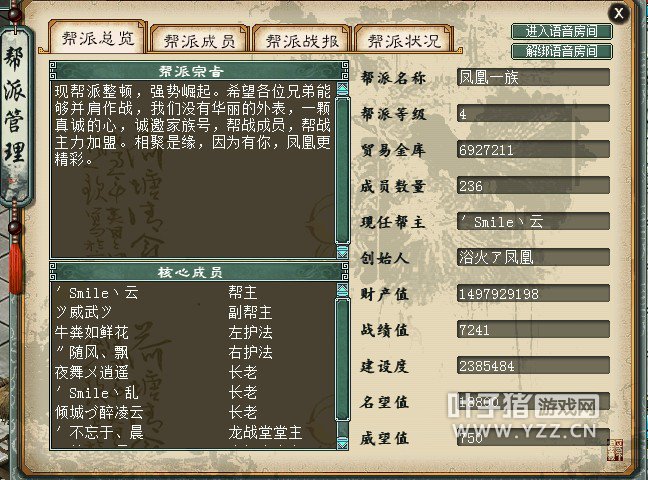Click the 进入语音房间 button

562,31
